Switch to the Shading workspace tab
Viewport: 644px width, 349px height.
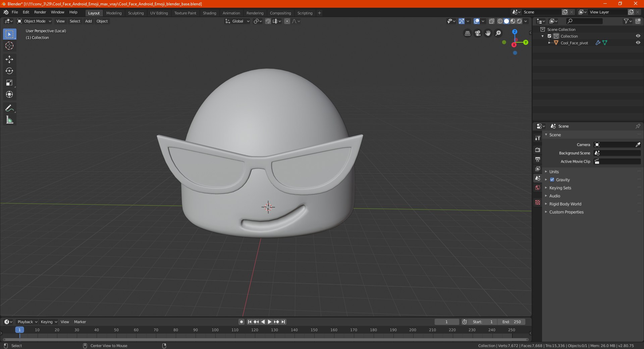(209, 13)
